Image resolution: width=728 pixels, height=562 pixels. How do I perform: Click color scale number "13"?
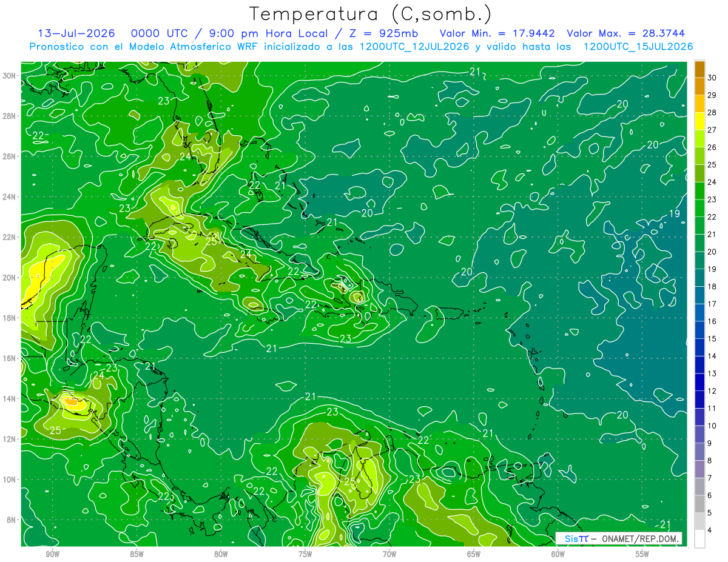712,373
